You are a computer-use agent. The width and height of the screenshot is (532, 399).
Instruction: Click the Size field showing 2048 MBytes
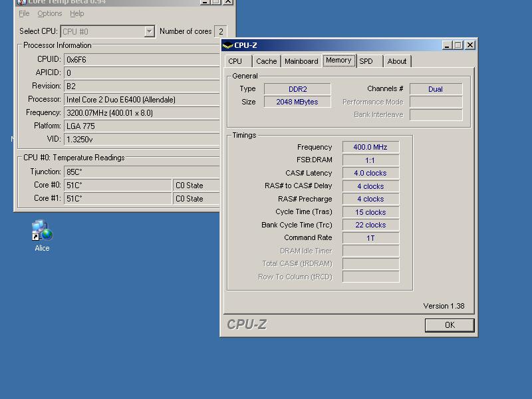tap(297, 102)
